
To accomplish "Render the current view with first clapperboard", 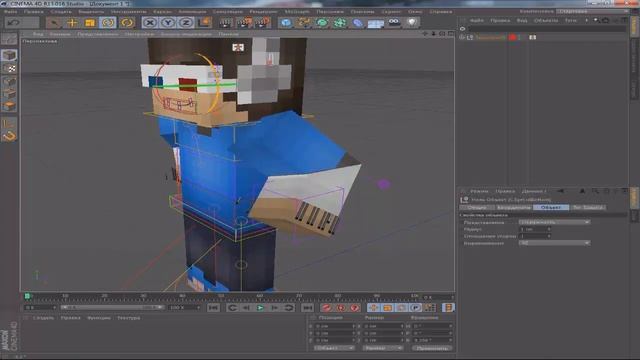I will 226,22.
